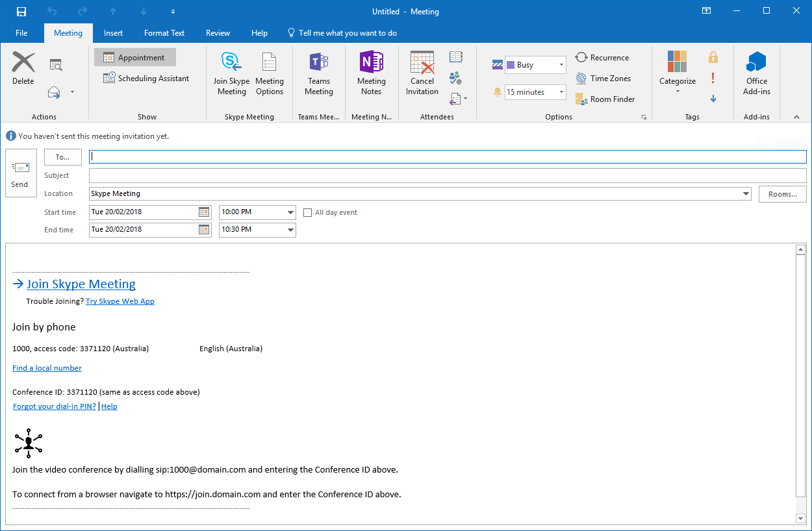
Task: Click the Redo arrow in quick access toolbar
Action: [82, 11]
